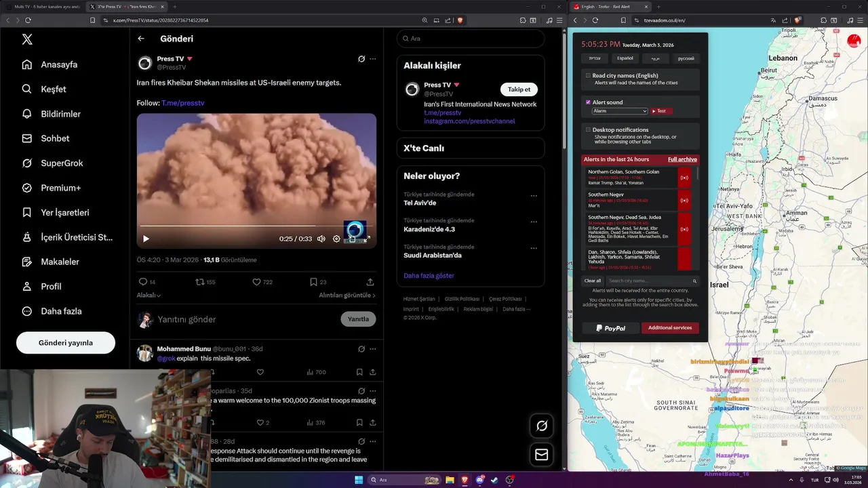Show Northern Golan alert on map
Viewport: 868px width, 488px height.
point(684,178)
